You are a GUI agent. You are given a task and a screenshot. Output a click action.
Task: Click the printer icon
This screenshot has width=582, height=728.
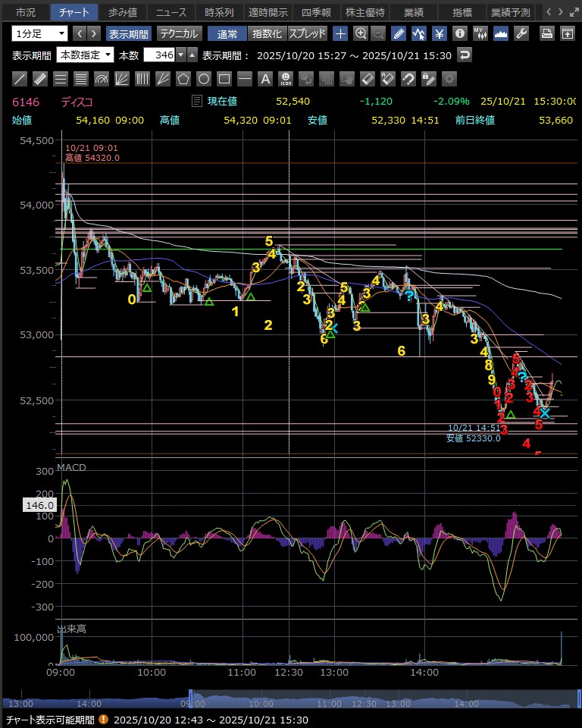546,33
